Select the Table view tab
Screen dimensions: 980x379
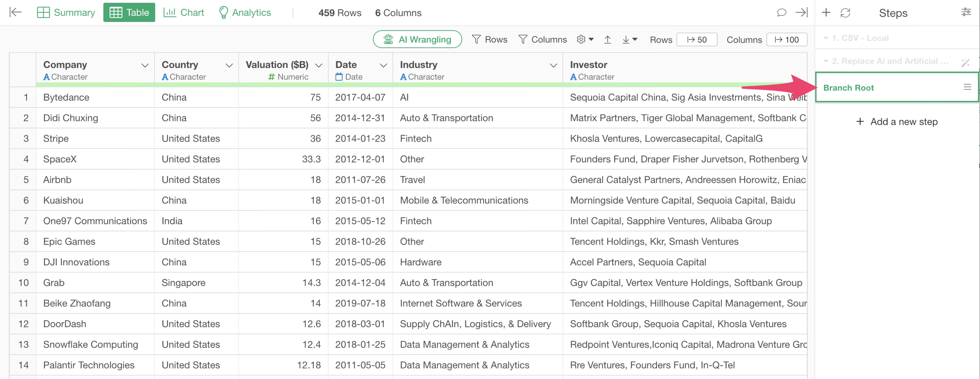(129, 13)
